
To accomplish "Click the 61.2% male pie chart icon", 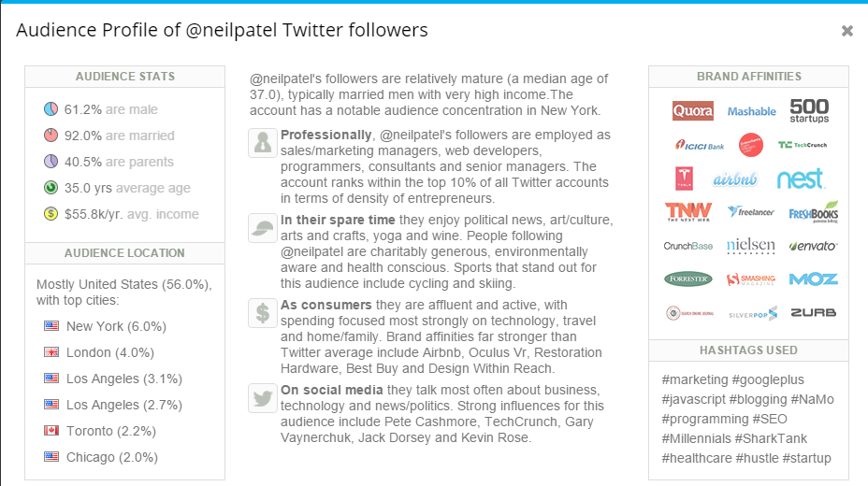I will [51, 109].
